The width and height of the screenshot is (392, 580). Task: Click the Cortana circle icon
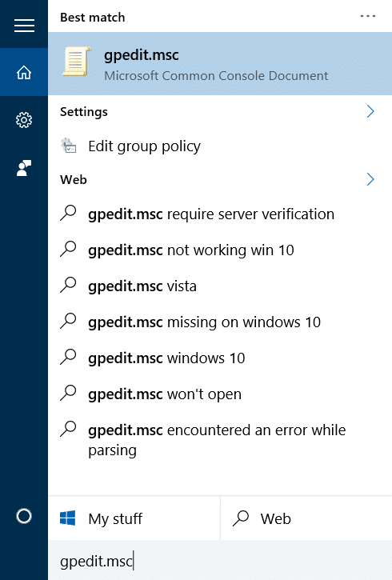[24, 516]
